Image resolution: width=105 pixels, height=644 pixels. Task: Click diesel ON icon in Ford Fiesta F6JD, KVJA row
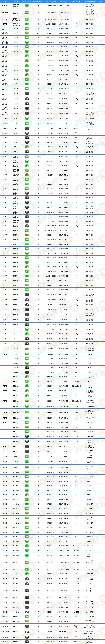[27, 436]
